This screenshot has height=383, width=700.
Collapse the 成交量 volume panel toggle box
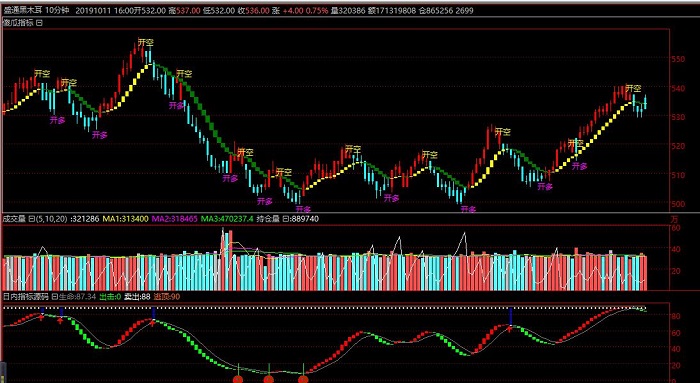coord(31,219)
